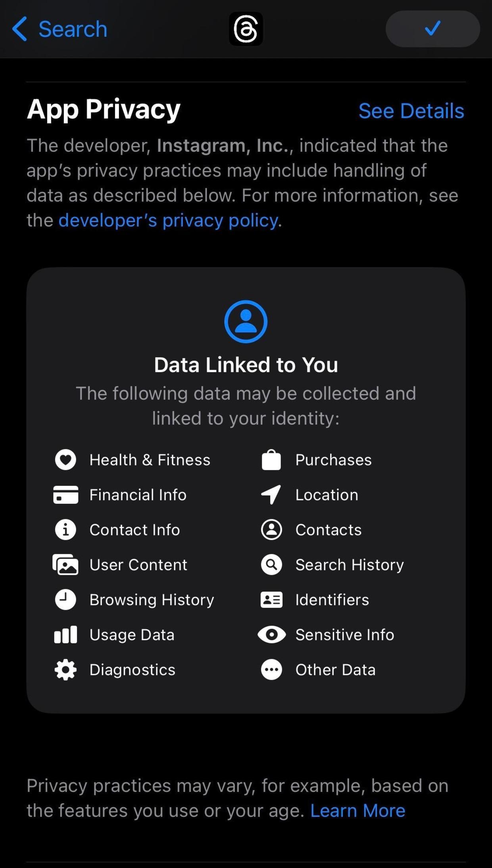The height and width of the screenshot is (868, 492).
Task: Open the developer's privacy policy link
Action: coord(168,220)
